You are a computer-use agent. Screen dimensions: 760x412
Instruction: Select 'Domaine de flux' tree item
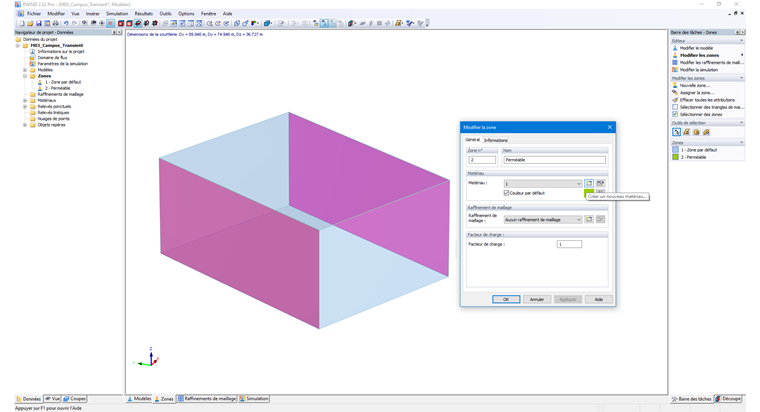[52, 58]
